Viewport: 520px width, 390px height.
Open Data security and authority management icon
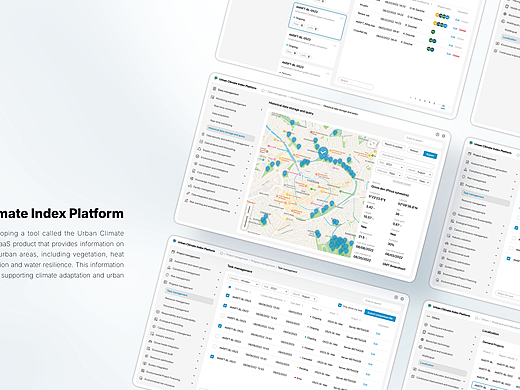(x=203, y=134)
